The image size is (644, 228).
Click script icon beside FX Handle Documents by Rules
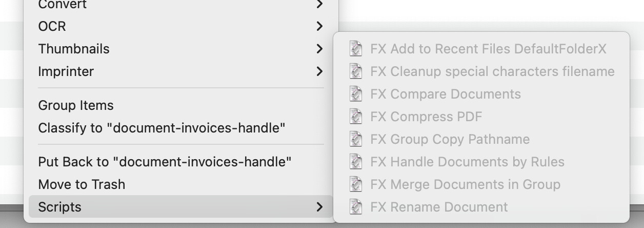click(355, 162)
